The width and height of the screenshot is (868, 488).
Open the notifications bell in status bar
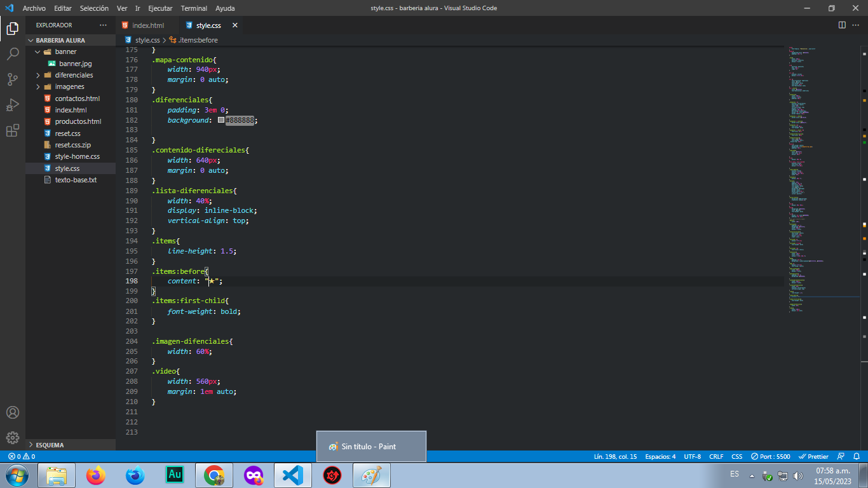click(x=857, y=456)
